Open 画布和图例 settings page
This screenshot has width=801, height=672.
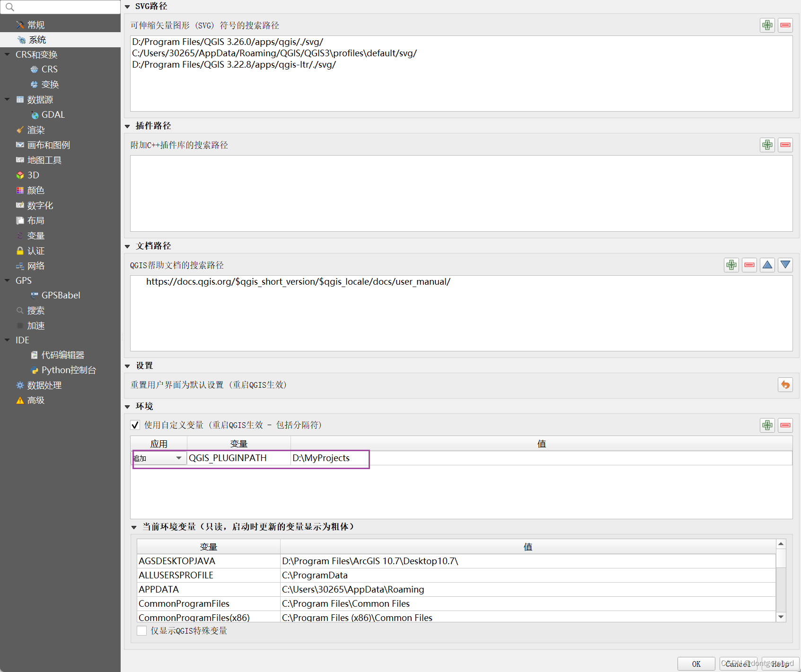click(x=48, y=145)
